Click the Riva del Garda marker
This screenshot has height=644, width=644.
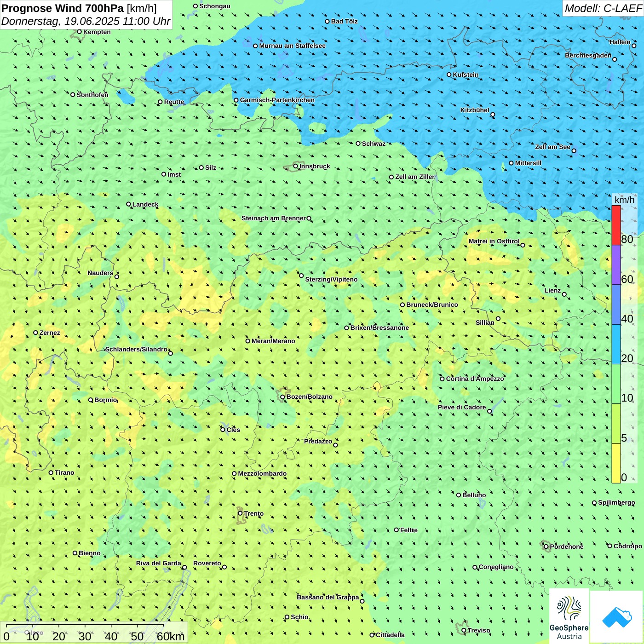[x=184, y=567]
